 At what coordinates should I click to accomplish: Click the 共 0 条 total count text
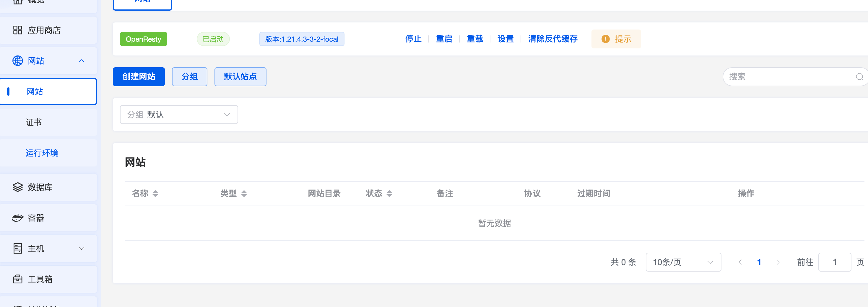tap(623, 262)
